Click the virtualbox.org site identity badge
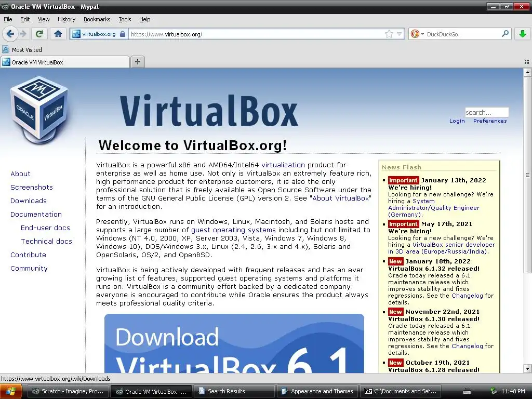Image resolution: width=532 pixels, height=399 pixels. tap(99, 34)
